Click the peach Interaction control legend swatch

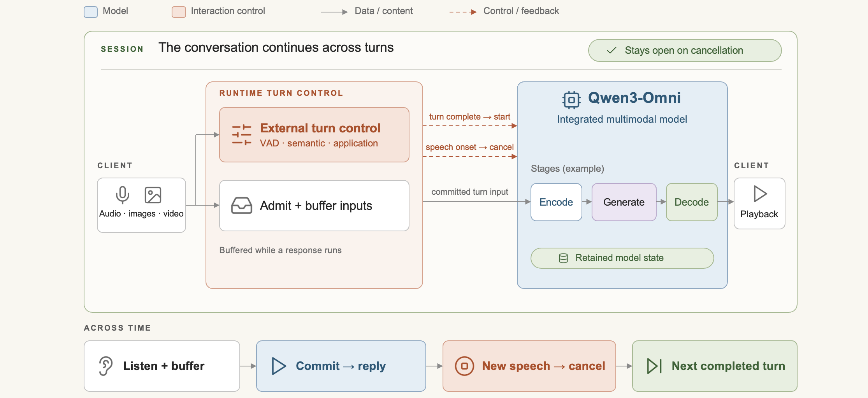tap(179, 12)
